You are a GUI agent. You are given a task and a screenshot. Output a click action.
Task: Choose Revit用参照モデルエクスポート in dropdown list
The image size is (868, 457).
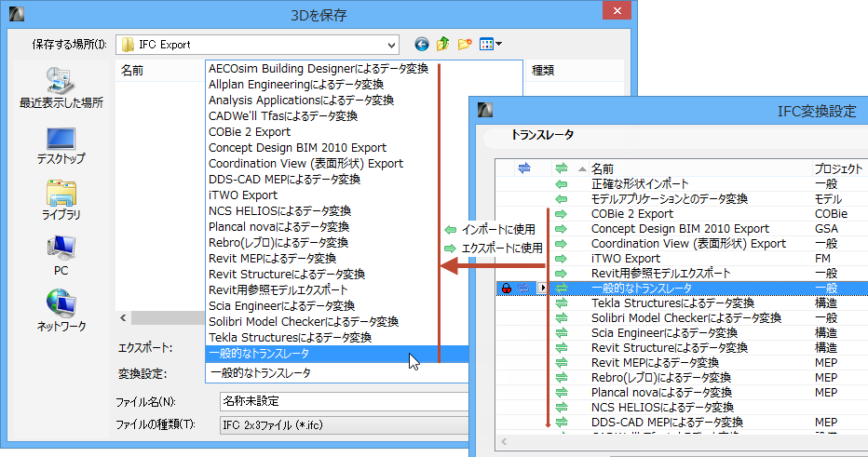click(278, 289)
